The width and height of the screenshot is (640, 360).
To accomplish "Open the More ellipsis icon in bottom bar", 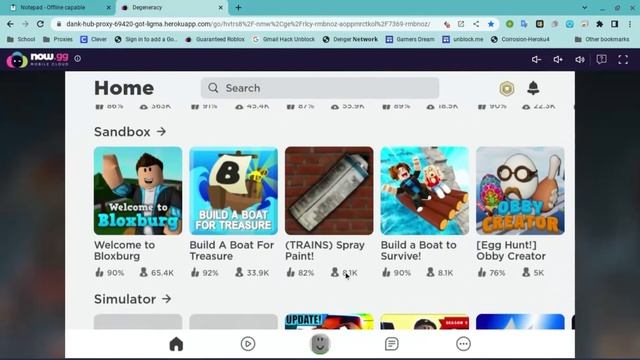I will coord(463,344).
